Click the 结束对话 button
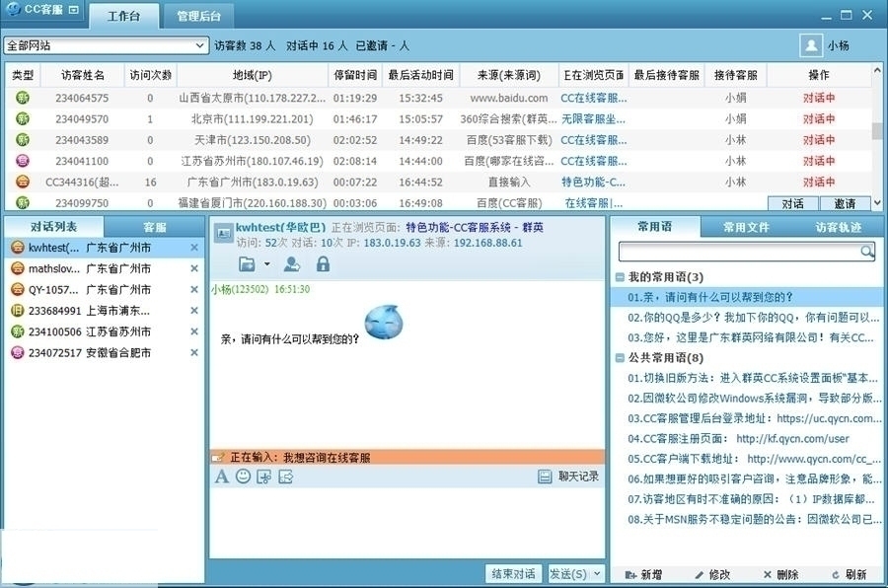The width and height of the screenshot is (888, 588). [513, 574]
